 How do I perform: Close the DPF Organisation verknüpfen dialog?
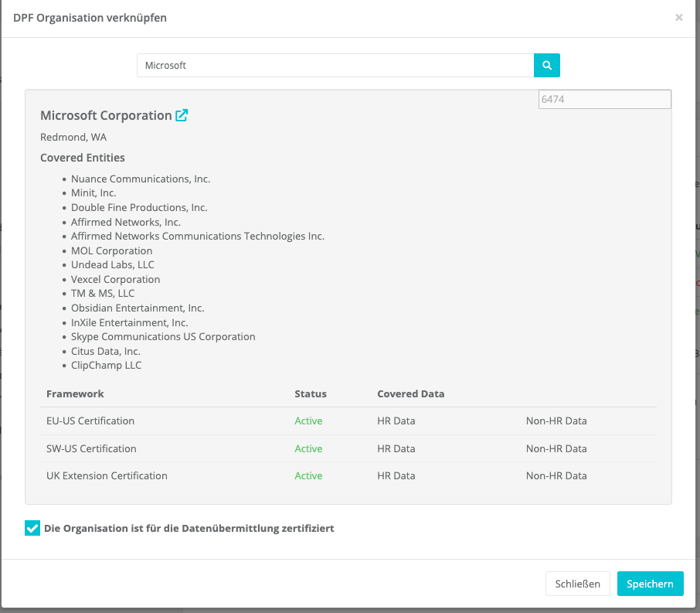[x=678, y=17]
